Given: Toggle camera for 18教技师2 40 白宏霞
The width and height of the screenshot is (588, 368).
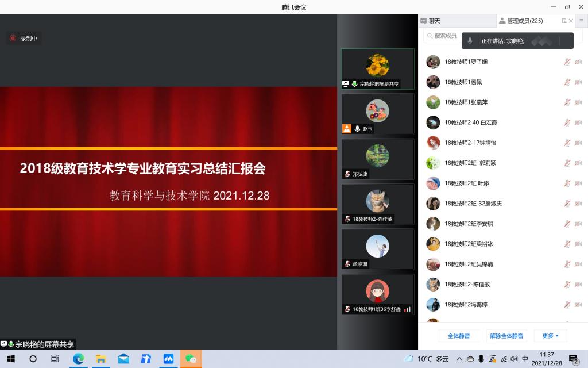Looking at the screenshot, I should pyautogui.click(x=578, y=122).
